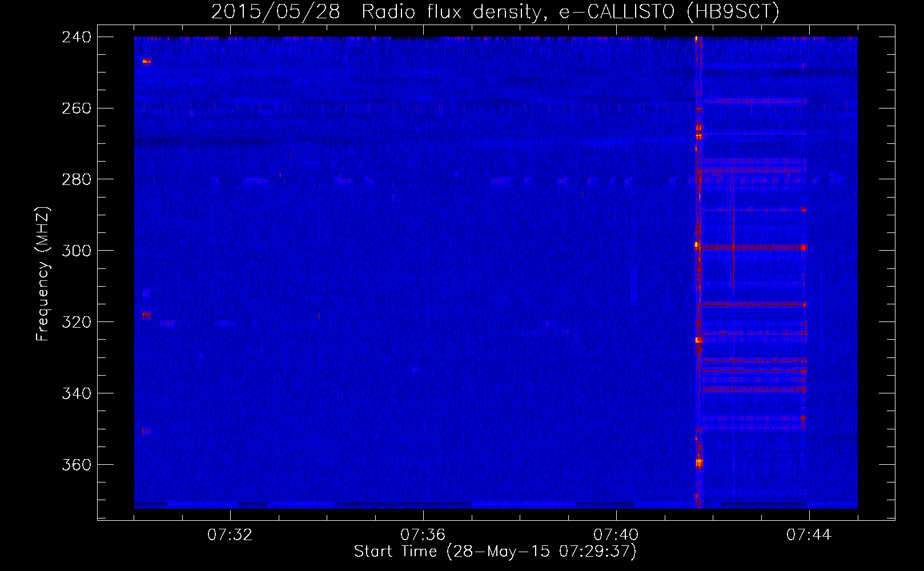Click the 280 frequency tick label

click(x=76, y=180)
